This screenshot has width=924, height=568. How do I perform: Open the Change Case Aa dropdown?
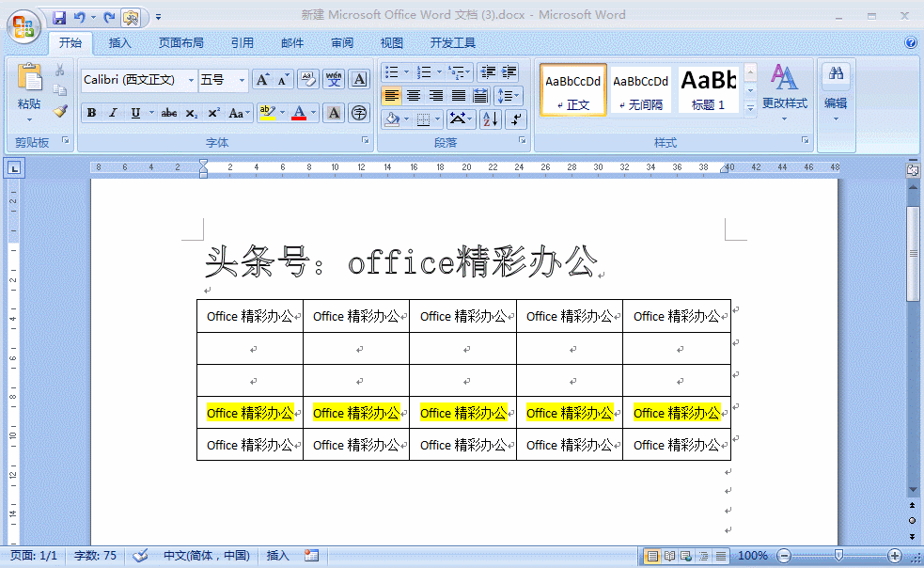240,113
